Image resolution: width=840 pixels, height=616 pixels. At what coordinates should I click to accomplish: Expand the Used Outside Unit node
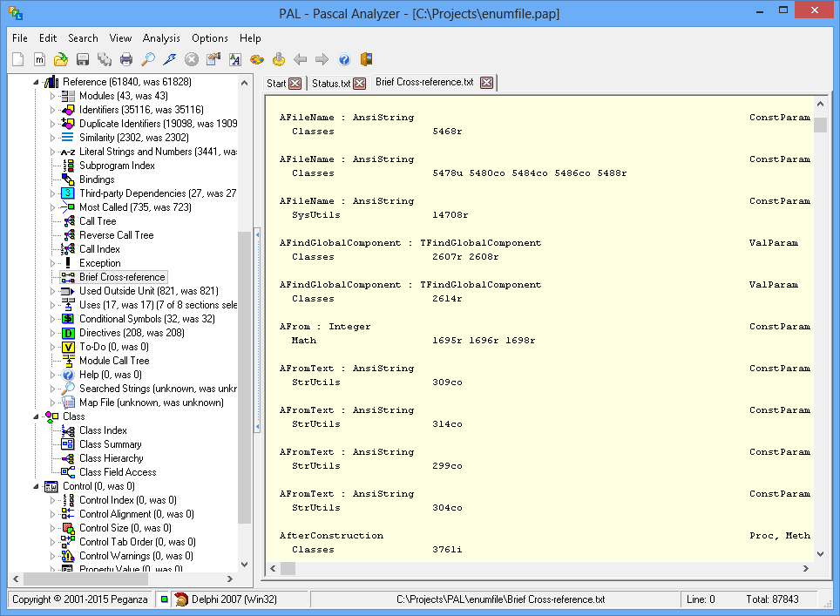52,291
